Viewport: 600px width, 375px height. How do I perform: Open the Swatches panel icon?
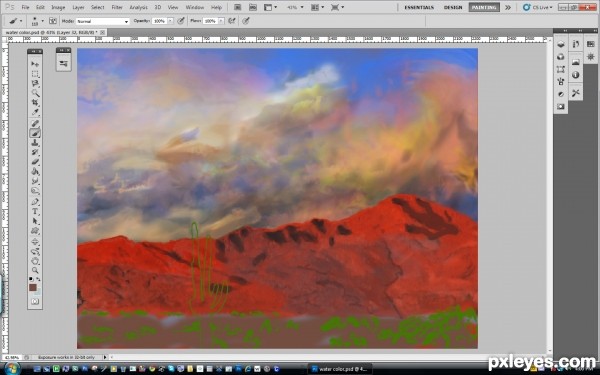(x=590, y=44)
